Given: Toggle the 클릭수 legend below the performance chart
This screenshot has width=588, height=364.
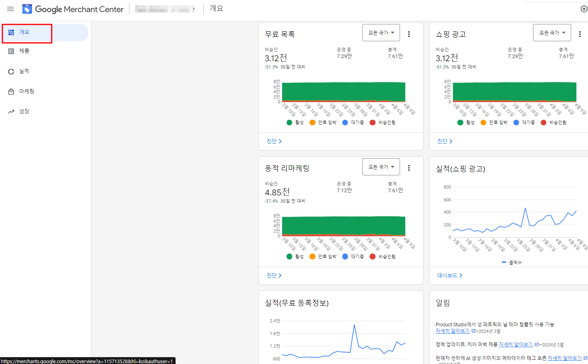Looking at the screenshot, I should [514, 262].
